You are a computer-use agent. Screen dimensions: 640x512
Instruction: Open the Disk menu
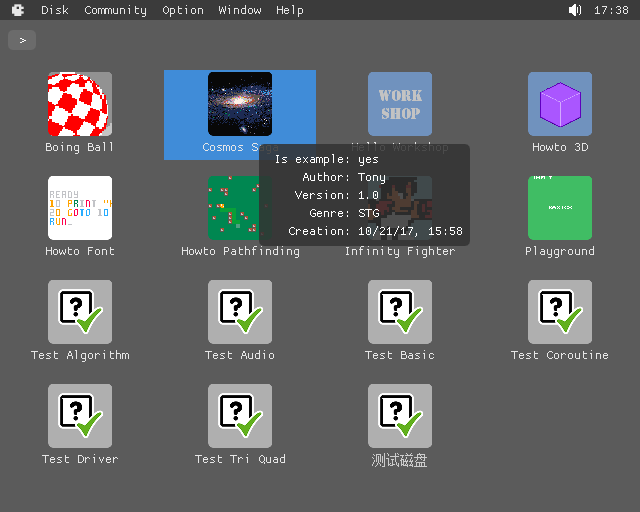pos(55,10)
